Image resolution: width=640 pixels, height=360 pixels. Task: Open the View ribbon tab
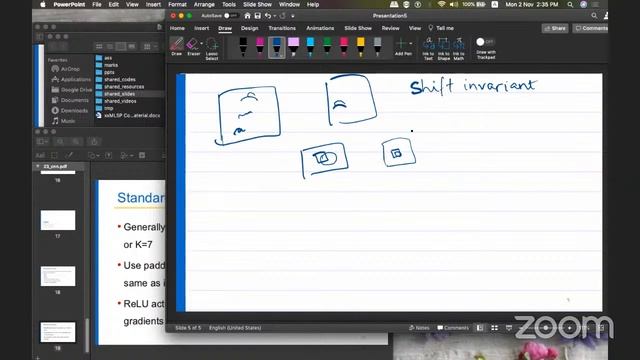pyautogui.click(x=415, y=28)
